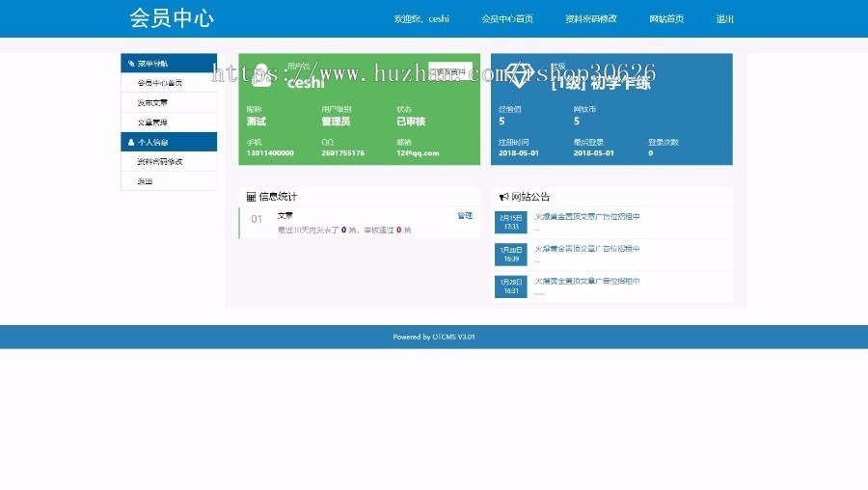This screenshot has height=490, width=868.
Task: Click the calculator icon beside 信息统计
Action: 251,197
